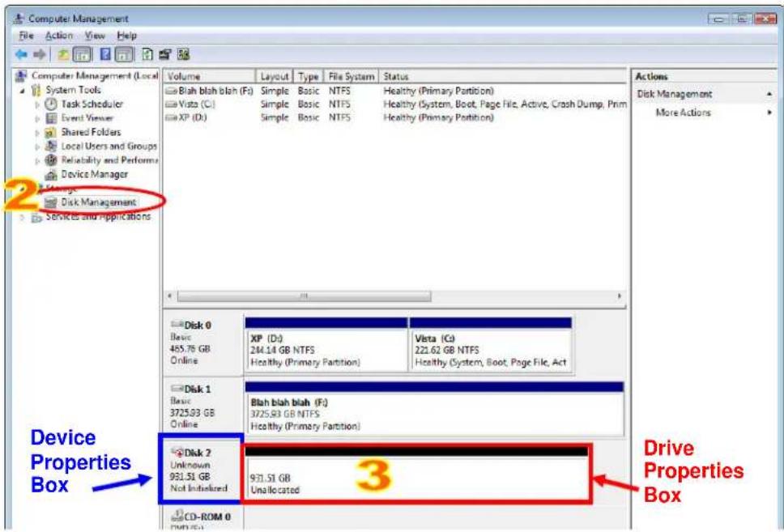
Task: Toggle the Show/Hide Console Tree toolbar icon
Action: pos(83,54)
